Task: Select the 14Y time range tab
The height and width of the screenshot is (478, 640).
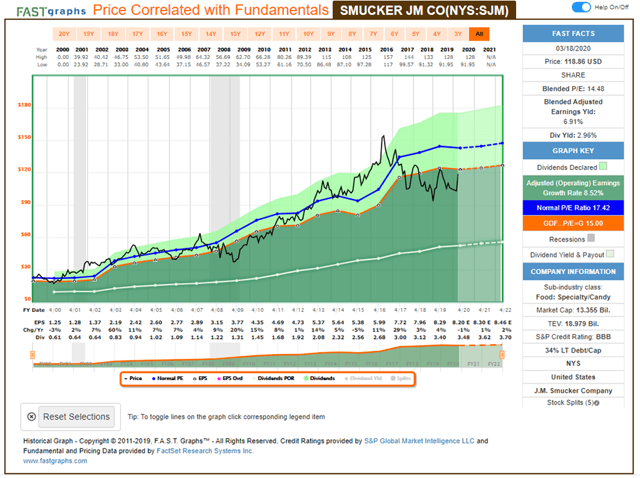Action: pos(211,34)
